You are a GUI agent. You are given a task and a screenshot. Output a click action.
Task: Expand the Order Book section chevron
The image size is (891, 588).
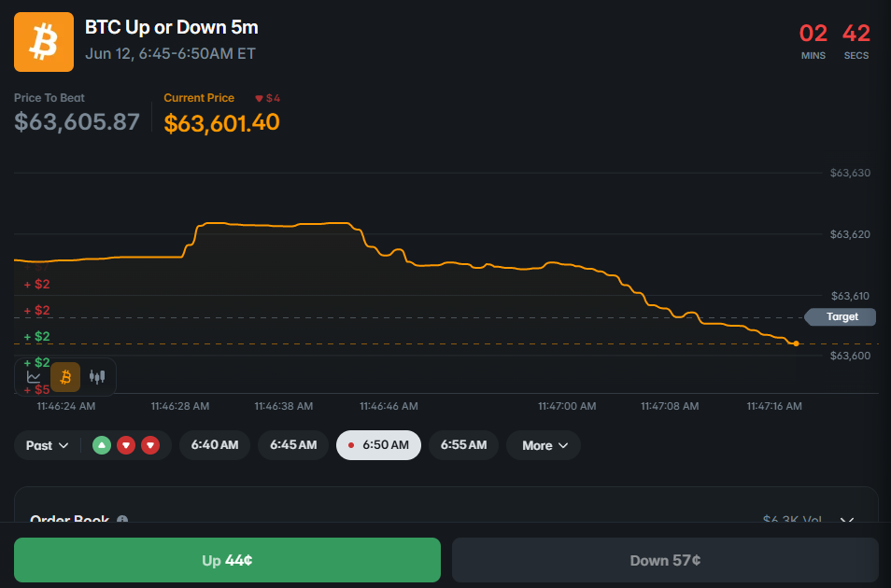coord(847,520)
